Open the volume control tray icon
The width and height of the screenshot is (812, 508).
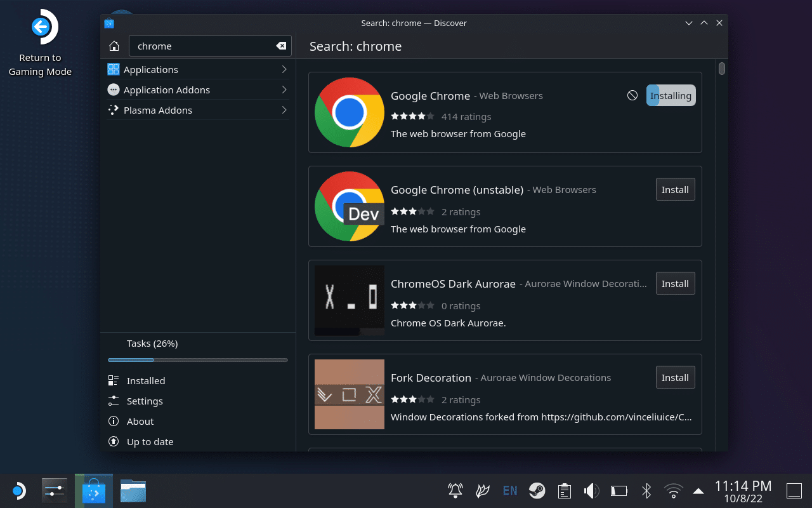[591, 490]
